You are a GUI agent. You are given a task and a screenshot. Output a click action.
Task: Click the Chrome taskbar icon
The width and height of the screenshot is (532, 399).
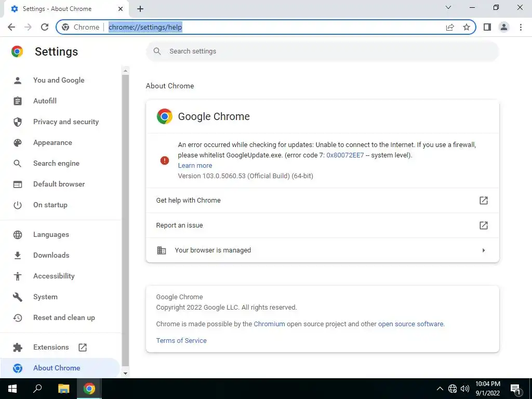coord(89,389)
